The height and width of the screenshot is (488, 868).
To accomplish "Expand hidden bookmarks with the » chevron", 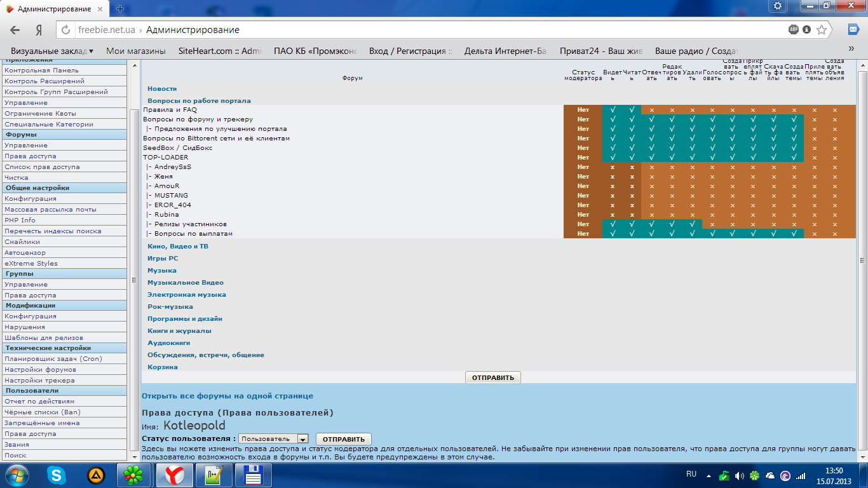I will coord(851,48).
